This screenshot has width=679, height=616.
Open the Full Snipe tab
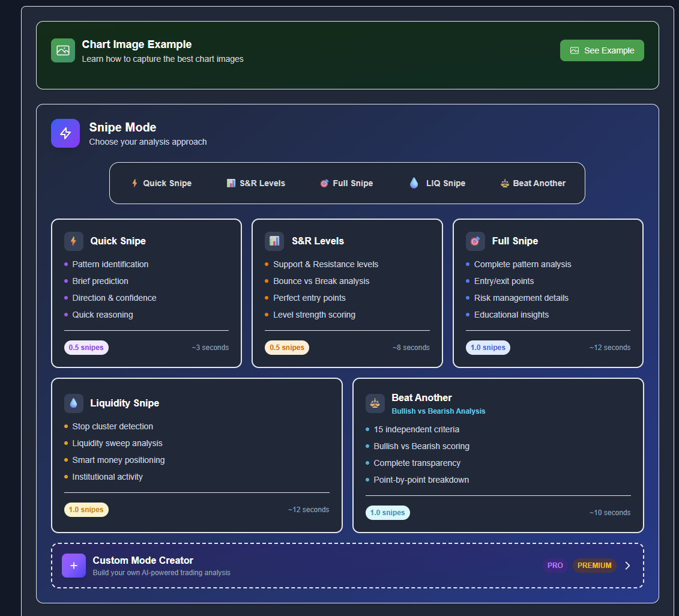click(346, 183)
